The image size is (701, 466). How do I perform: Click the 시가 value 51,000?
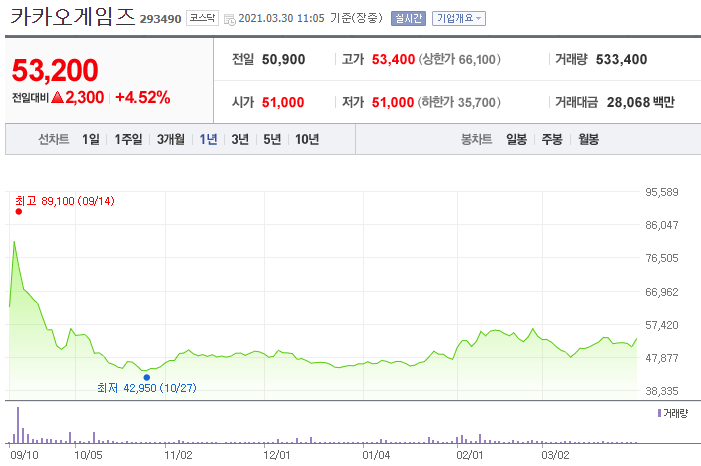tap(283, 102)
